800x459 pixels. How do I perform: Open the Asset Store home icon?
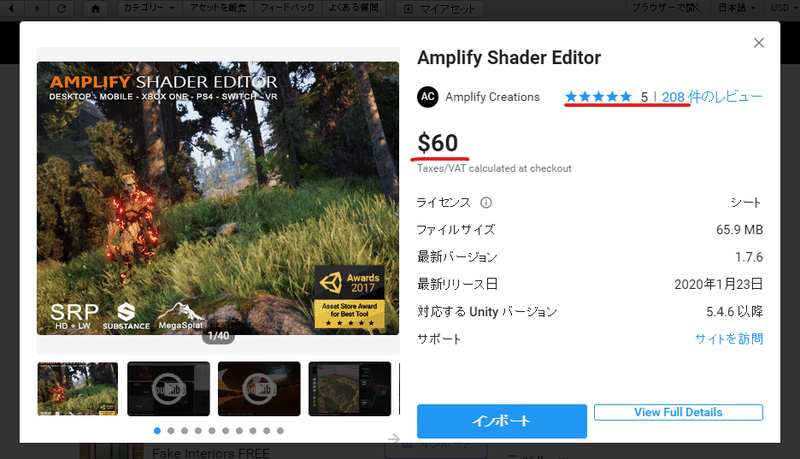(x=95, y=8)
